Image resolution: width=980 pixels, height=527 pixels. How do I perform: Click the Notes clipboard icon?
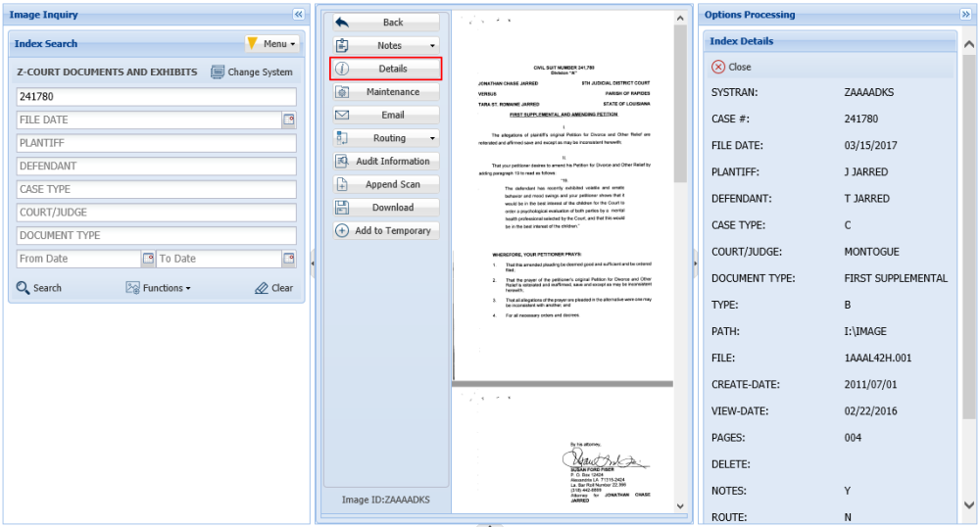tap(342, 46)
